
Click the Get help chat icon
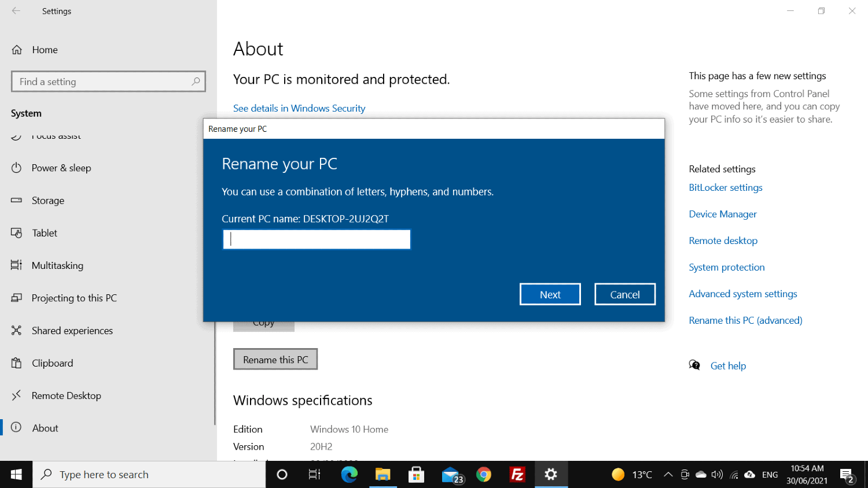[x=694, y=365]
